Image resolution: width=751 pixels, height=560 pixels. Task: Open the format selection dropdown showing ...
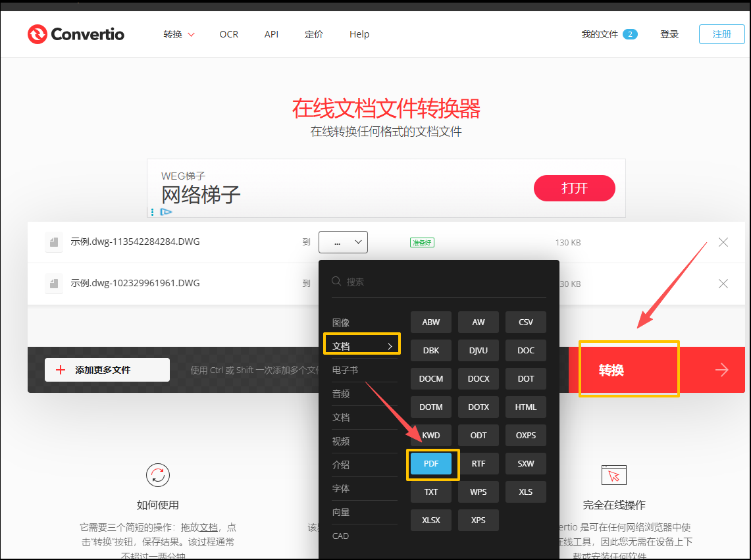343,242
